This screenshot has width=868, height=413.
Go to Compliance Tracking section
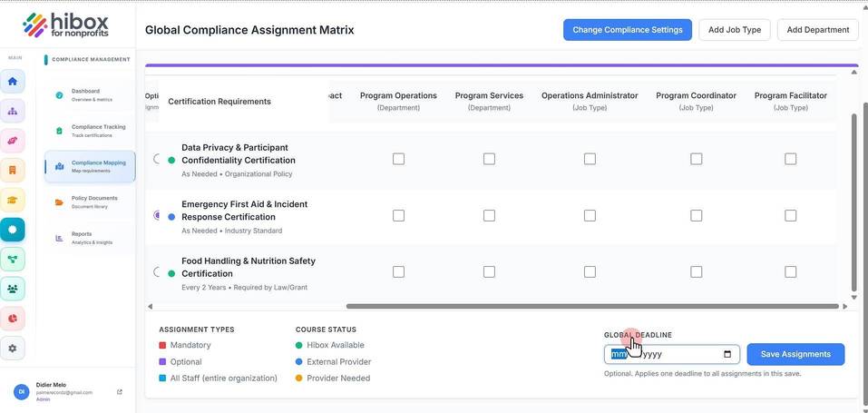pos(90,131)
